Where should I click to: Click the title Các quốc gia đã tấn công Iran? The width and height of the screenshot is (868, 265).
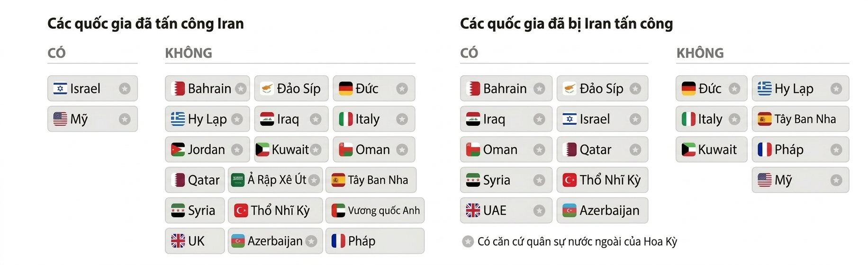145,24
